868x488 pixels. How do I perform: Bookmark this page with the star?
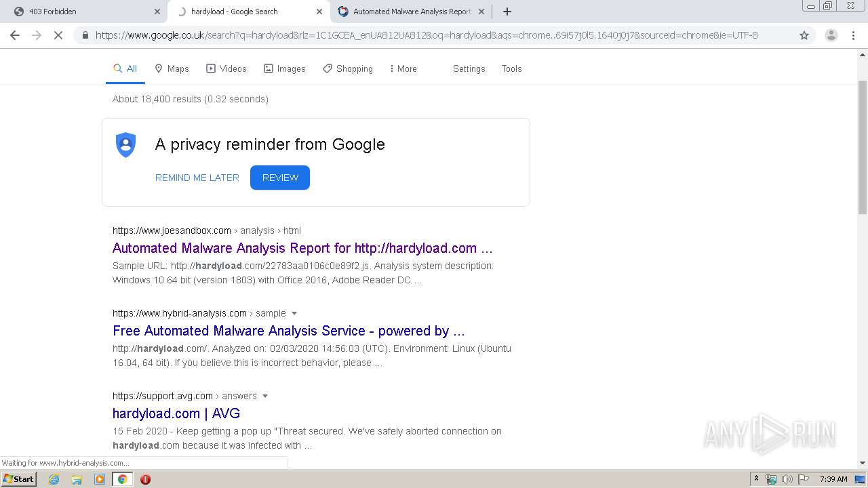tap(804, 35)
